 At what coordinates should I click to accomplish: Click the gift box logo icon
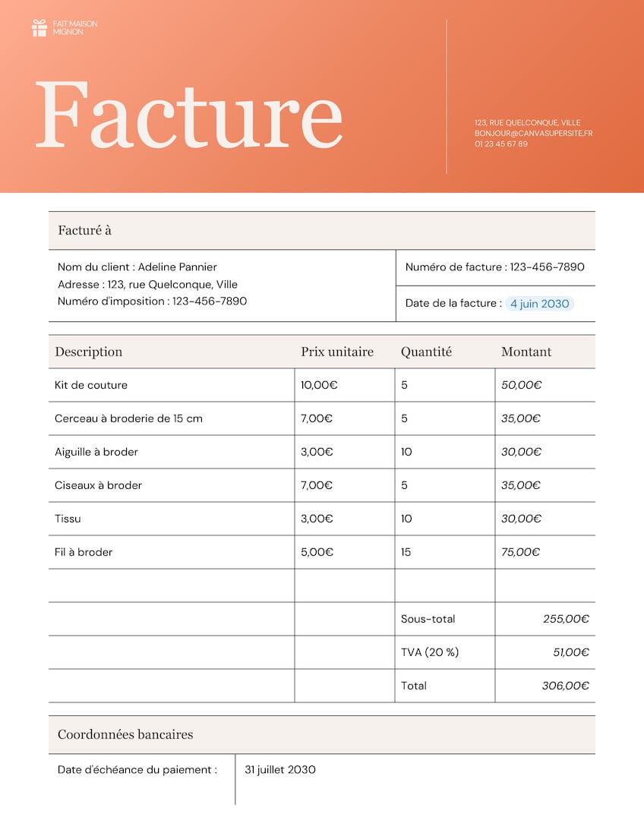(39, 28)
